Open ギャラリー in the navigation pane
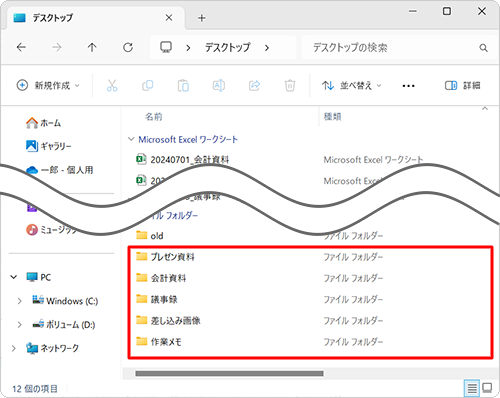 click(x=49, y=146)
